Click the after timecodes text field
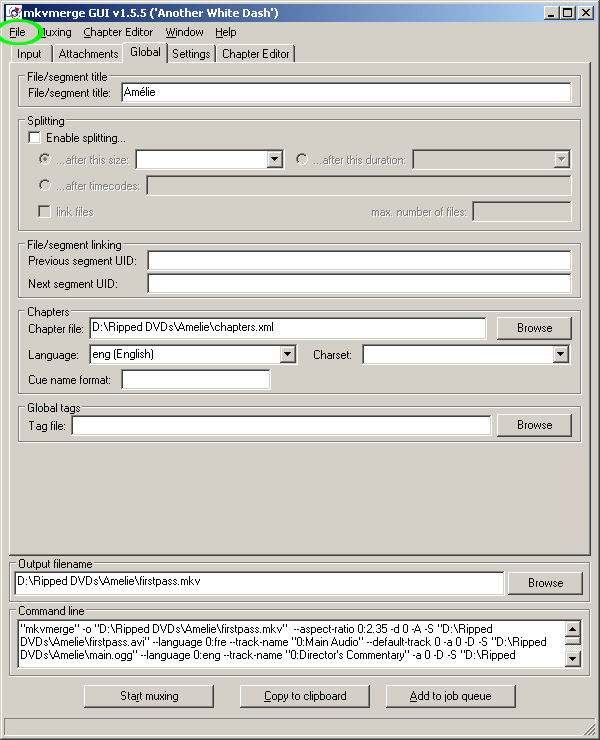 pyautogui.click(x=359, y=185)
